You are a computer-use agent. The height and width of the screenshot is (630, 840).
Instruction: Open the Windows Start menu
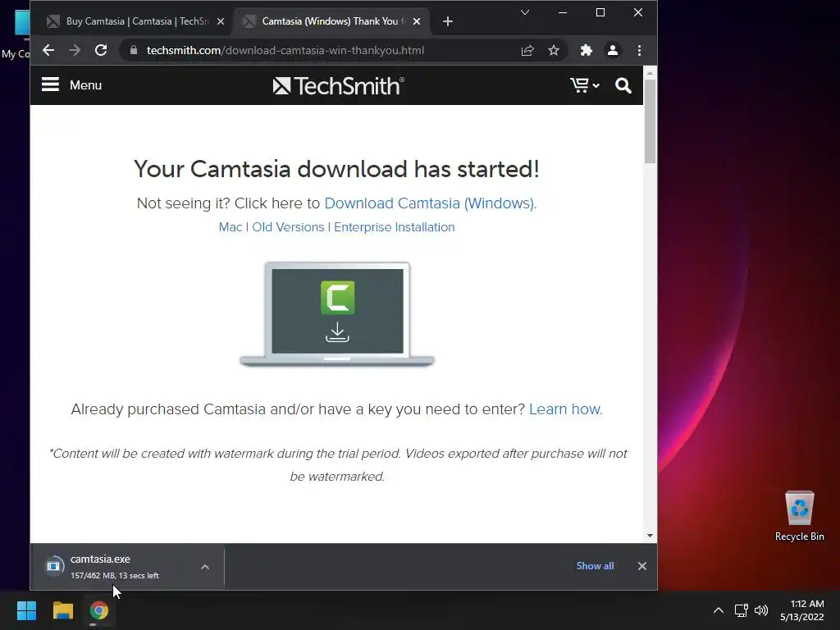pos(26,610)
